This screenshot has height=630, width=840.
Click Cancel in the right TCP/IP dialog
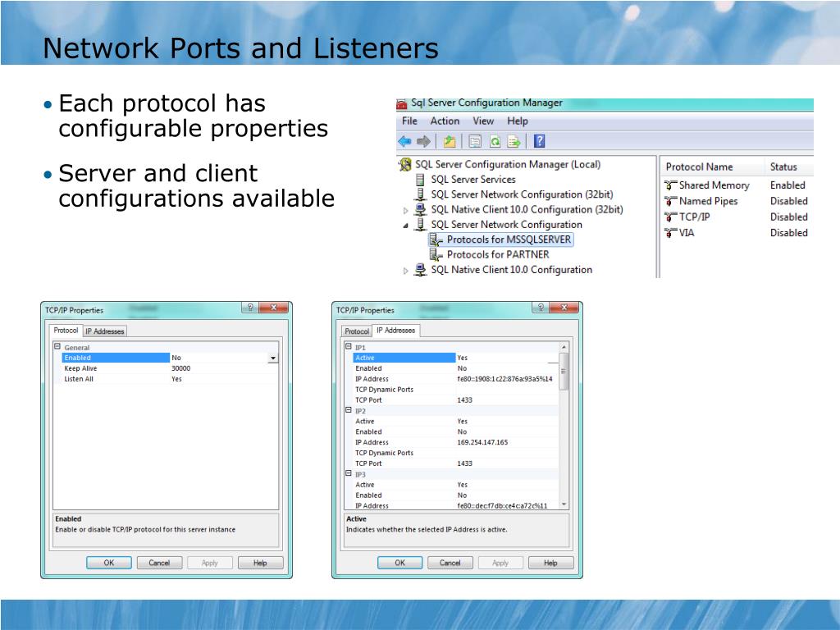pyautogui.click(x=450, y=563)
